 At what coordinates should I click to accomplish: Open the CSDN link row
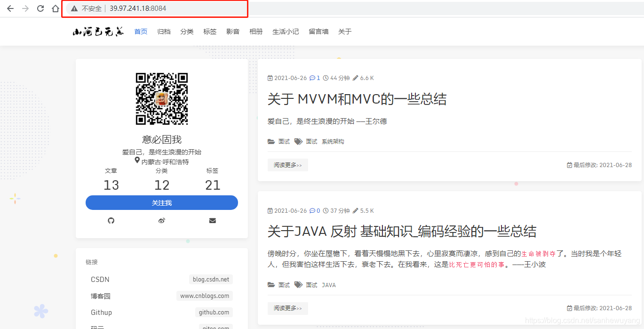pyautogui.click(x=162, y=280)
